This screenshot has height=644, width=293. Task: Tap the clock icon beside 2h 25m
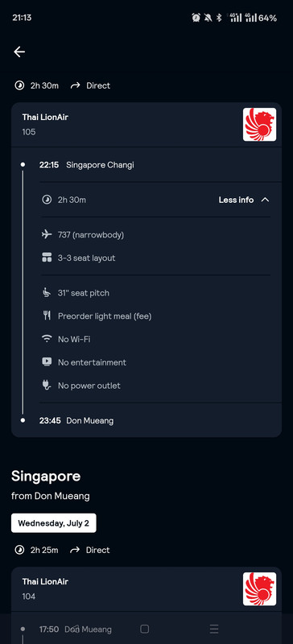click(19, 550)
